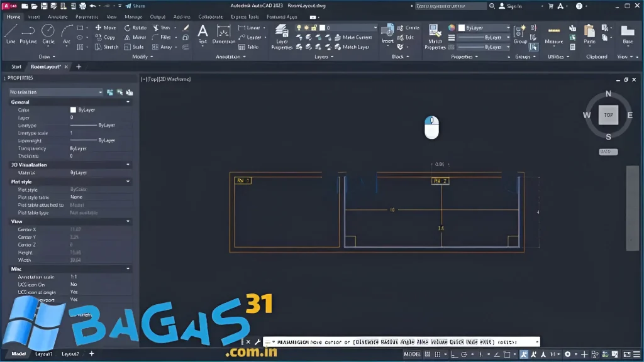
Task: Open the View ribbon tab
Action: pyautogui.click(x=111, y=17)
